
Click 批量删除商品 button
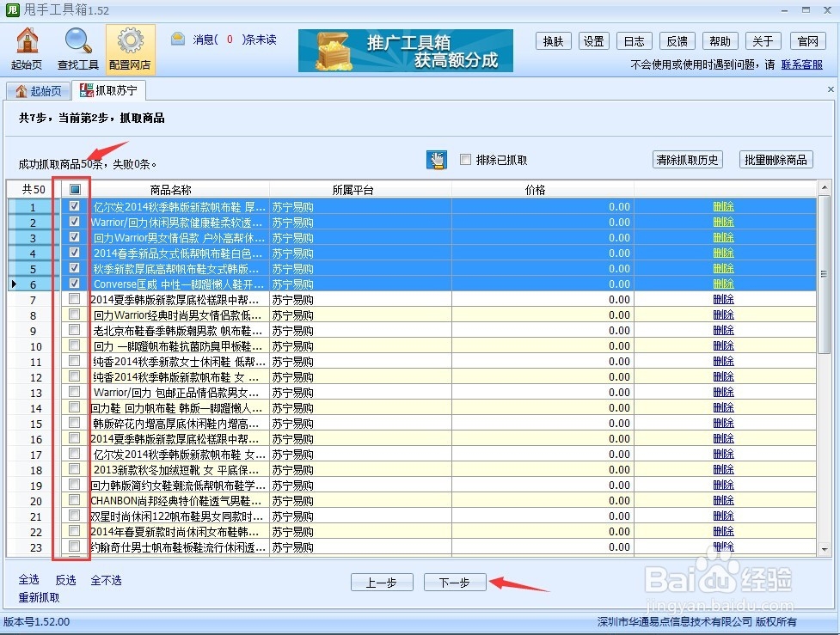776,160
